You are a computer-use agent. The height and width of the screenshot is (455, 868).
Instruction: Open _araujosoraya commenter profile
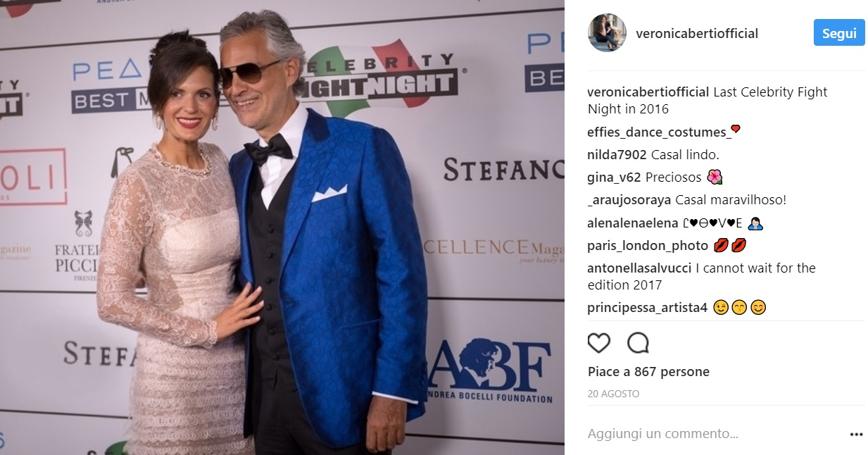click(x=629, y=200)
